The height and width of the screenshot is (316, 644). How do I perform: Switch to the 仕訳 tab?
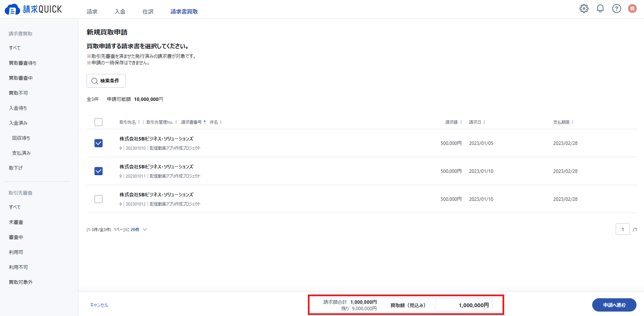coord(148,12)
